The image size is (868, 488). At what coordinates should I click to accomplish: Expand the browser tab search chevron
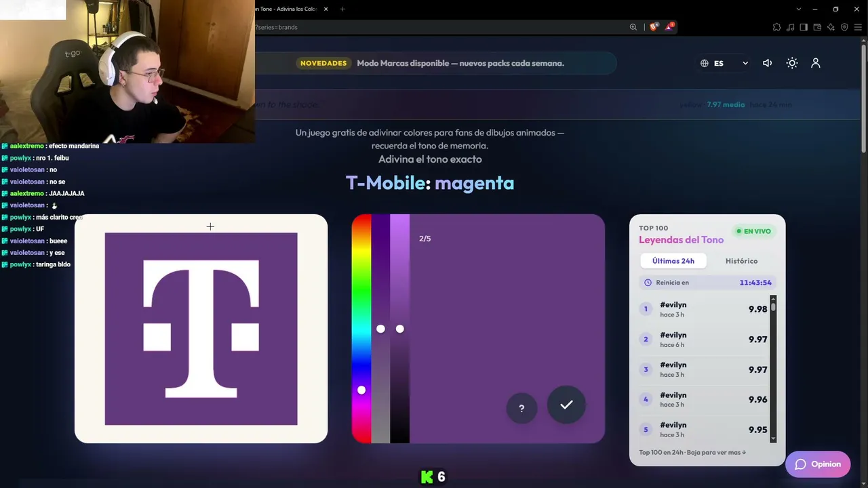(799, 9)
